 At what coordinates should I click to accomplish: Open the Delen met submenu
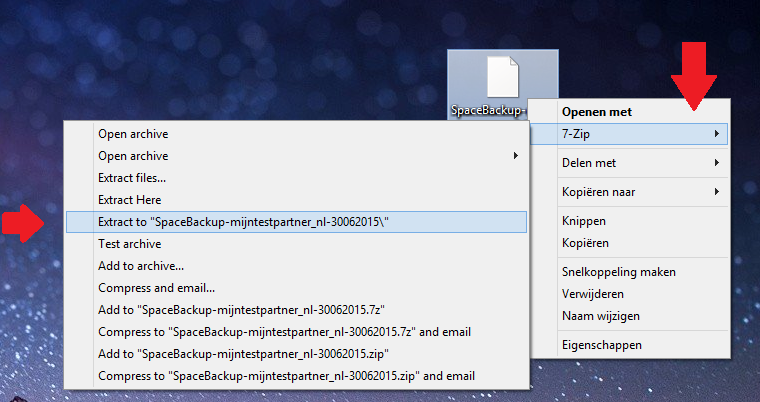click(629, 163)
